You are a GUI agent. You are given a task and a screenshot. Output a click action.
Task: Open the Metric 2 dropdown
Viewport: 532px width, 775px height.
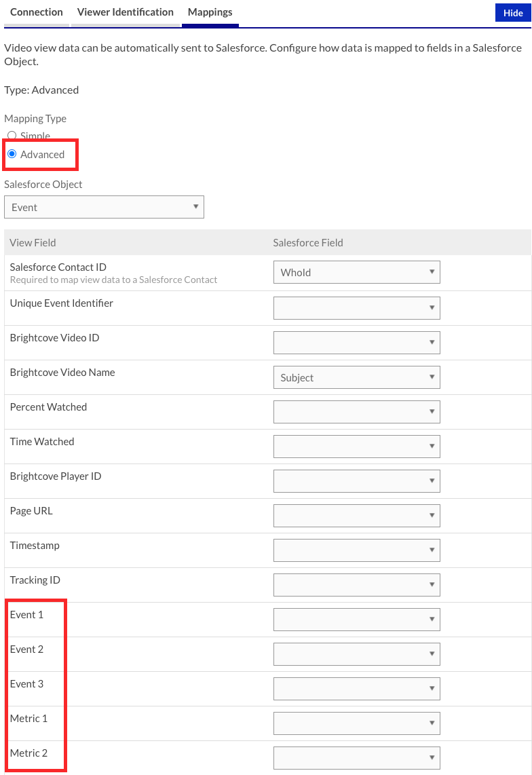click(356, 757)
